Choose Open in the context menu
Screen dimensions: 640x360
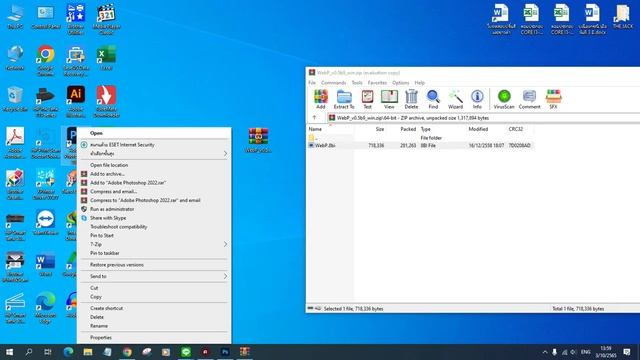[154, 133]
